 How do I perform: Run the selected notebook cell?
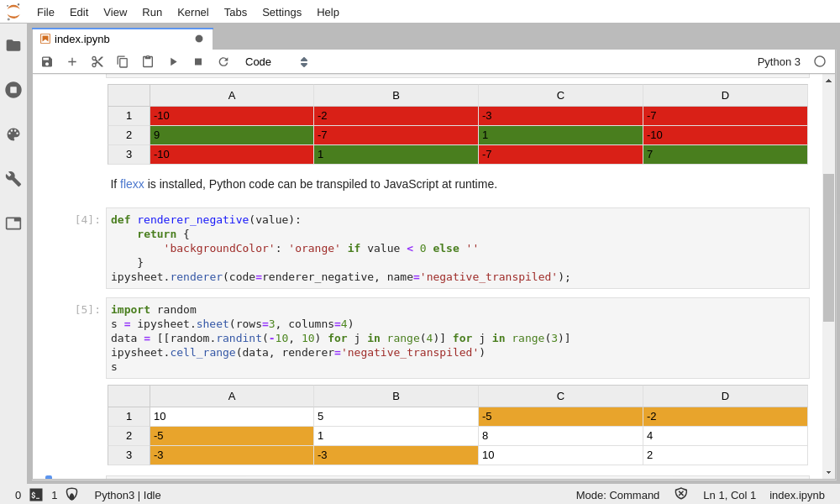point(173,61)
